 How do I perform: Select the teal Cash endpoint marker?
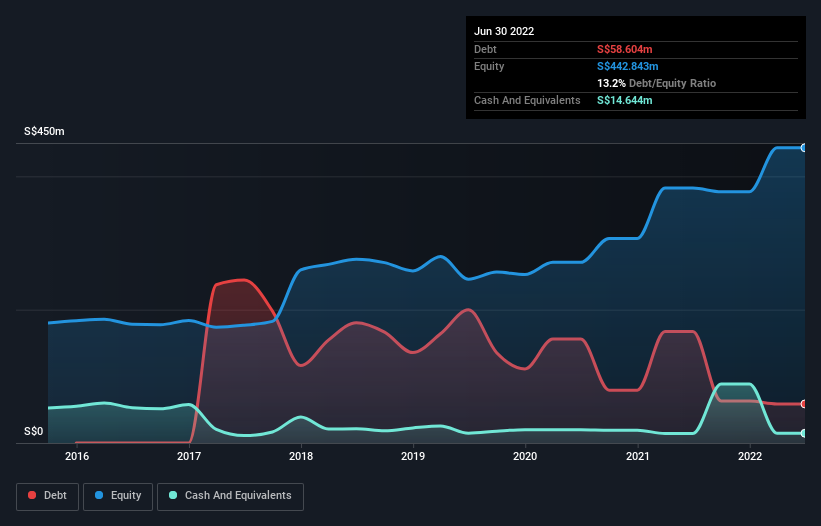[x=803, y=433]
